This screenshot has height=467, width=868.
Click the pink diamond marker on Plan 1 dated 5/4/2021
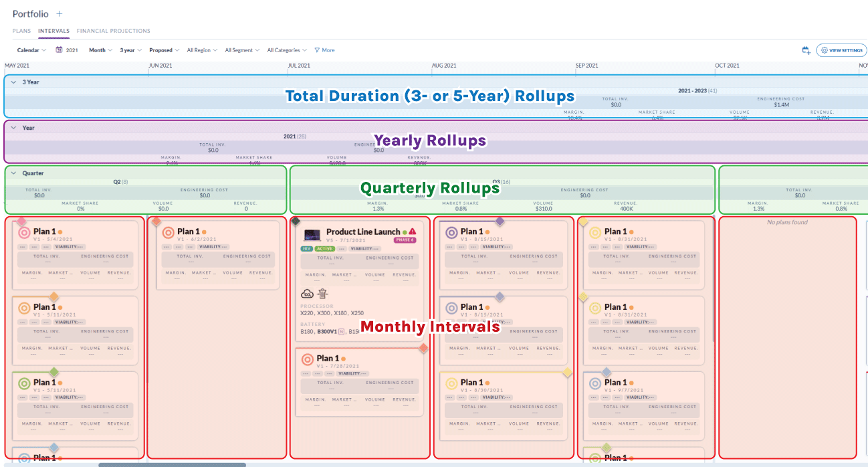click(x=21, y=221)
